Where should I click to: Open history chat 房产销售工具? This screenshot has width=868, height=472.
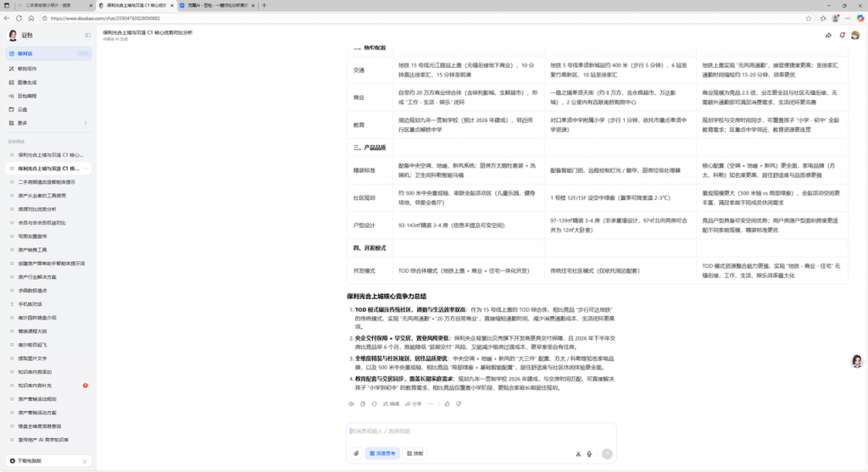click(48, 249)
